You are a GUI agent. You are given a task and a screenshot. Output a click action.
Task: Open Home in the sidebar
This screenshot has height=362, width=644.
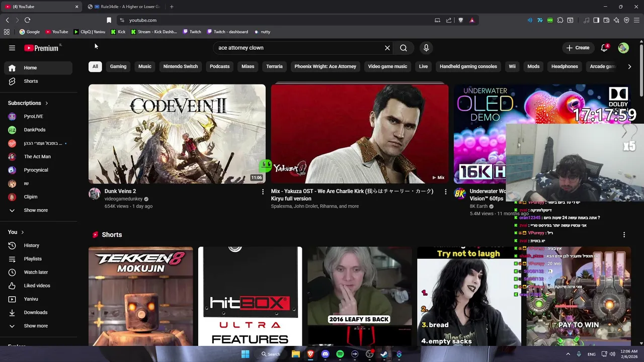coord(38,68)
